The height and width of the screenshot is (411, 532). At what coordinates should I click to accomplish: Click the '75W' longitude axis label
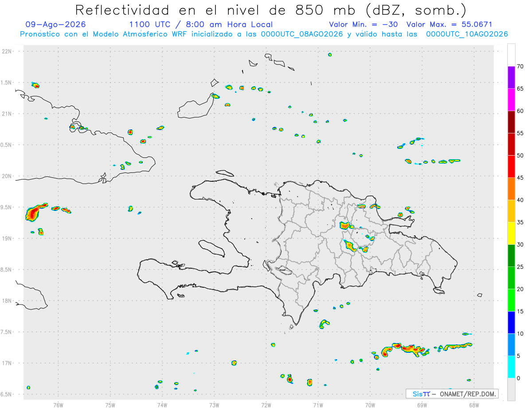(x=110, y=404)
